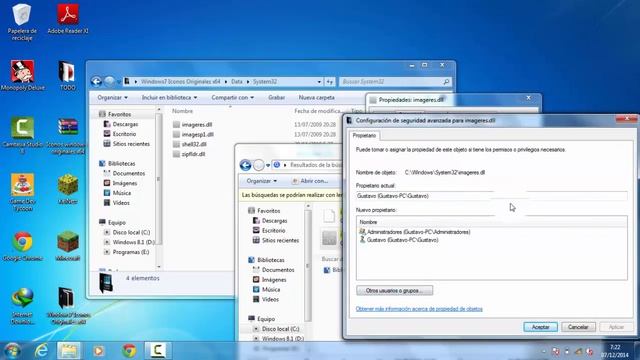This screenshot has width=640, height=360.
Task: Open Música in search window sidebar
Action: pos(266,289)
